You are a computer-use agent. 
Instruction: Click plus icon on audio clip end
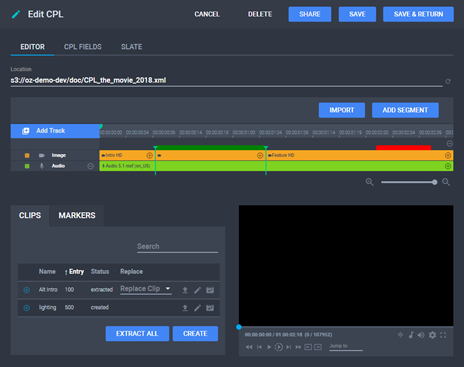point(448,166)
